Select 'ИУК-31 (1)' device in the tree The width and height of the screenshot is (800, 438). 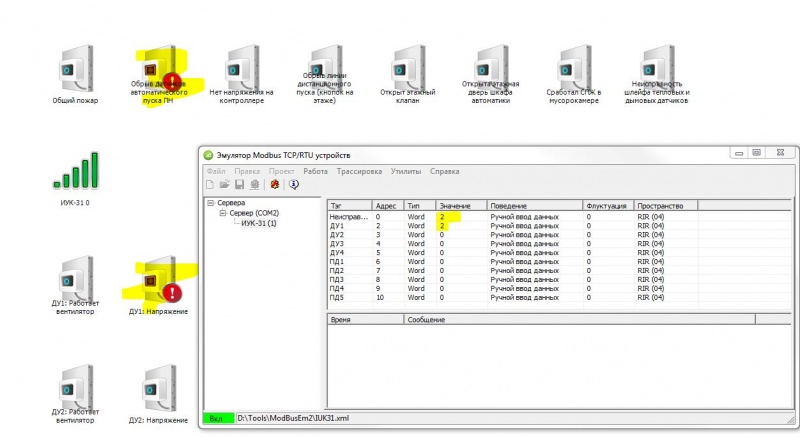(258, 223)
